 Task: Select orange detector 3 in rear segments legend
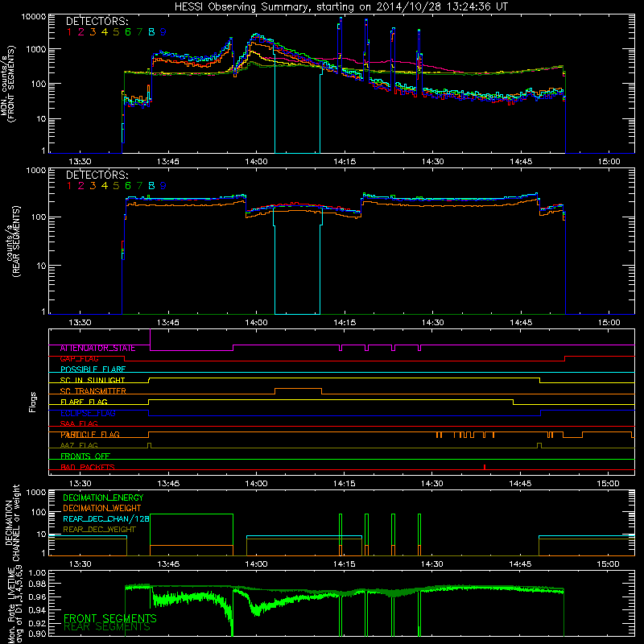tap(93, 186)
